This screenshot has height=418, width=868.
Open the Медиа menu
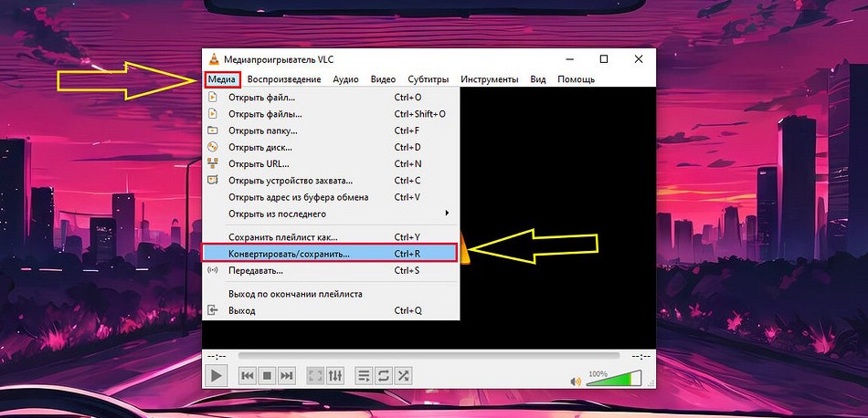point(222,79)
